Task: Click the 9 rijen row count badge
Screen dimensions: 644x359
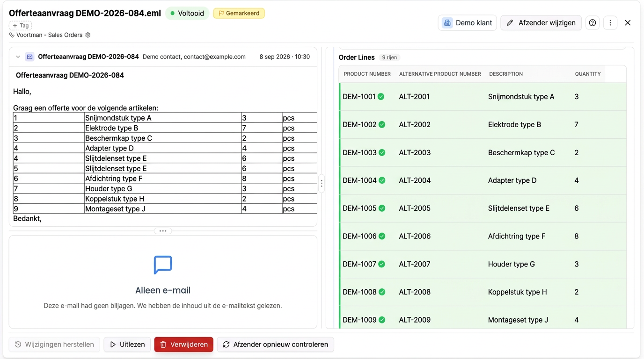Action: point(389,57)
